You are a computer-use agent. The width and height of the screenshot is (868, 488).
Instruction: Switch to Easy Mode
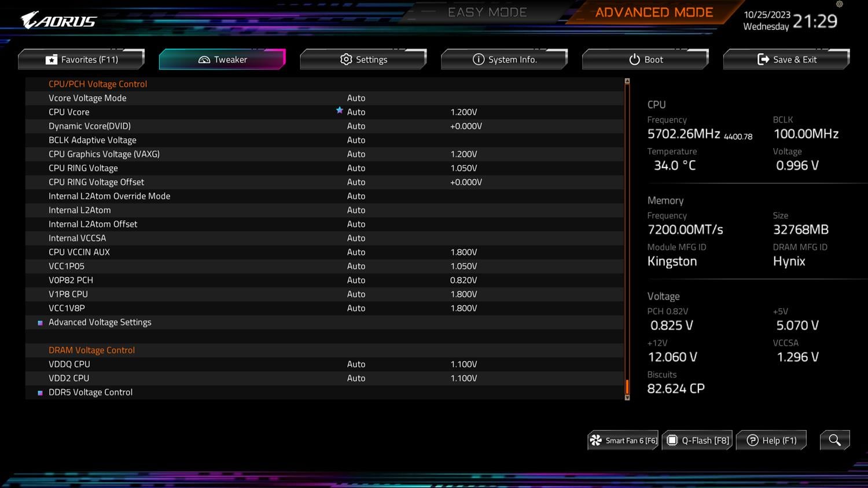point(487,12)
